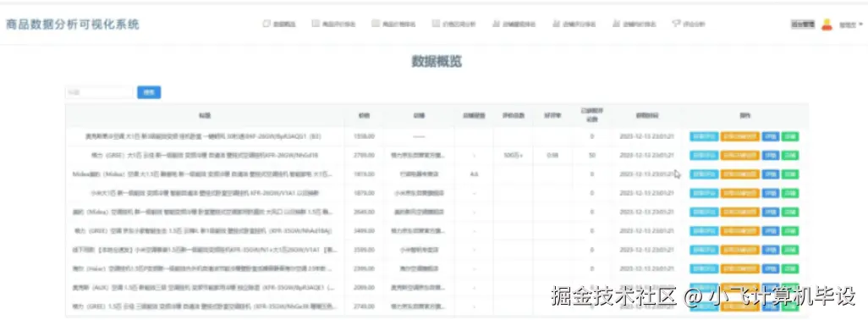Click the orange button in the 3499.00 row
The image size is (868, 320).
coord(739,231)
